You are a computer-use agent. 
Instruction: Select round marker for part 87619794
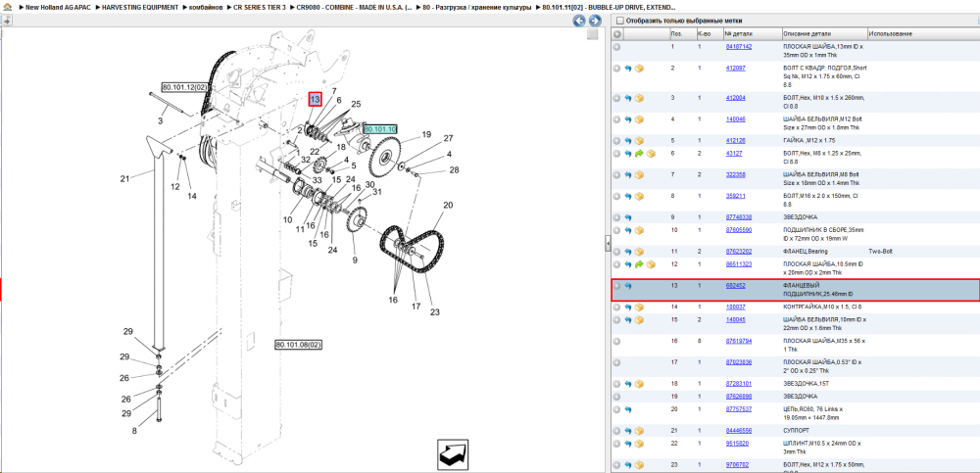click(616, 341)
